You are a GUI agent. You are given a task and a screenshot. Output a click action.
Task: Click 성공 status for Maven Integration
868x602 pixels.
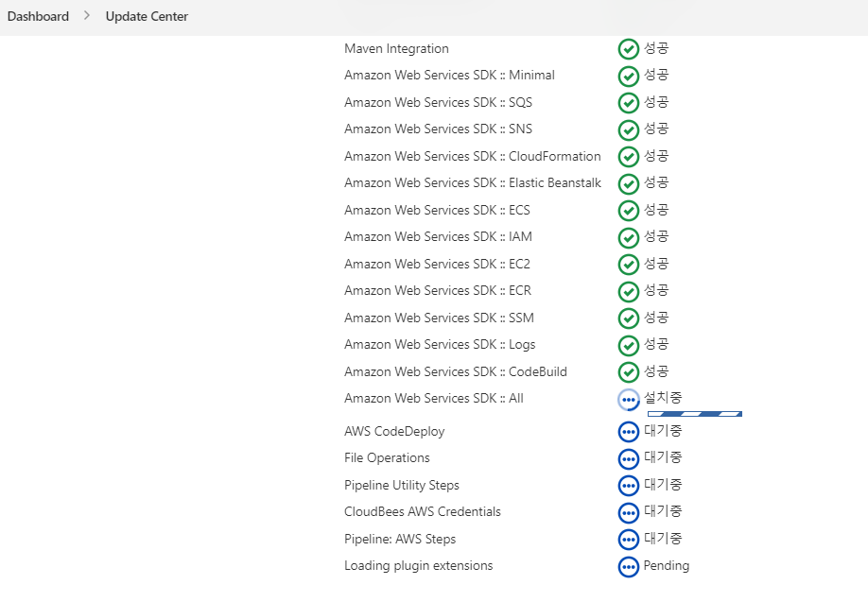point(656,48)
